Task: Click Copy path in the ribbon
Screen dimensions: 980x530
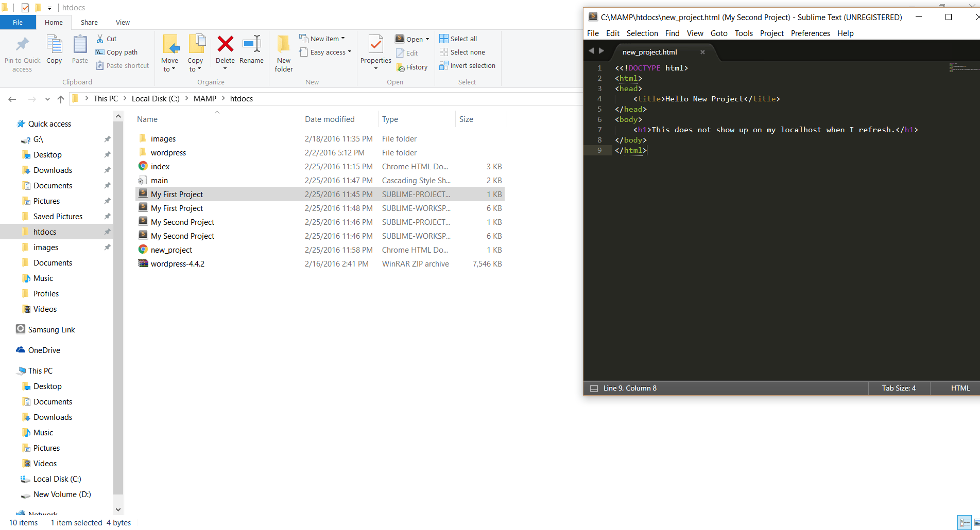Action: (x=116, y=52)
